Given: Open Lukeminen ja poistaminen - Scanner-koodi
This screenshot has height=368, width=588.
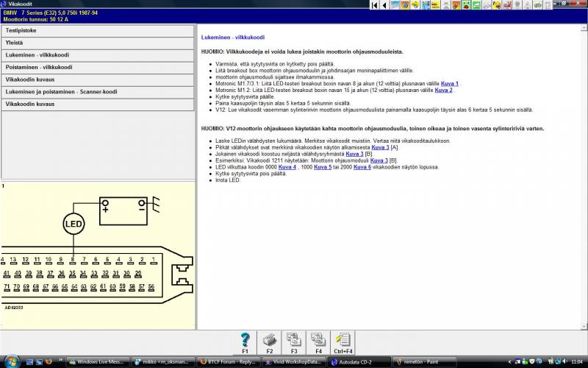Looking at the screenshot, I should point(98,92).
